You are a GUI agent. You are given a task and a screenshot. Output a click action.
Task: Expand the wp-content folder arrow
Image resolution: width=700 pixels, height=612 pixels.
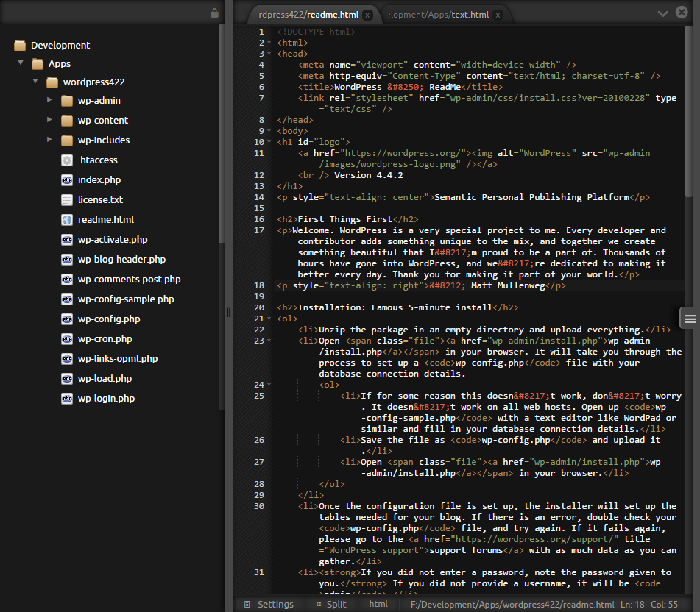pos(49,120)
